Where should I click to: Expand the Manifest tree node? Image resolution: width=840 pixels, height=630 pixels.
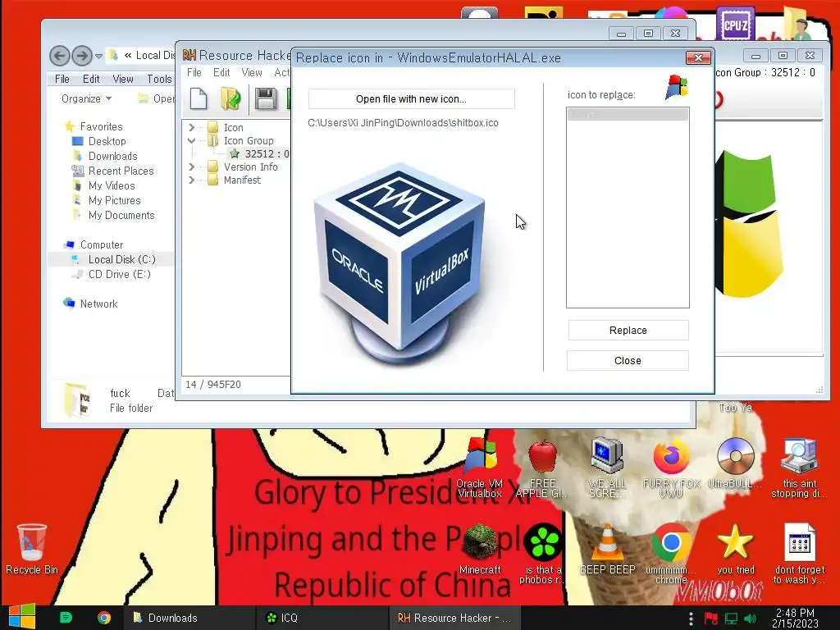pos(191,180)
